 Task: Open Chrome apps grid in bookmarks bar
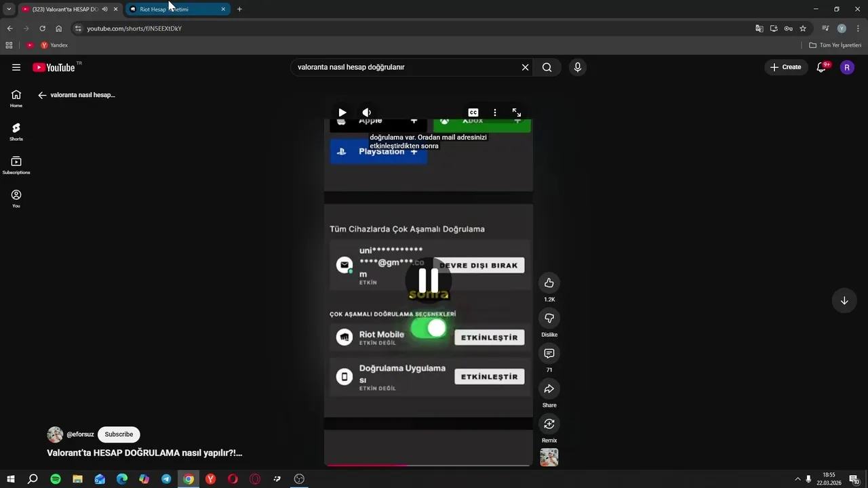point(9,45)
